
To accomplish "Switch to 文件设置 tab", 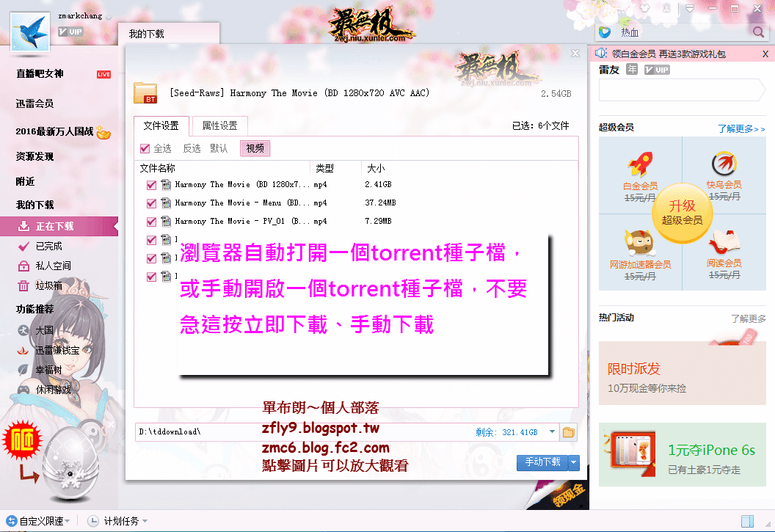I will [x=161, y=125].
